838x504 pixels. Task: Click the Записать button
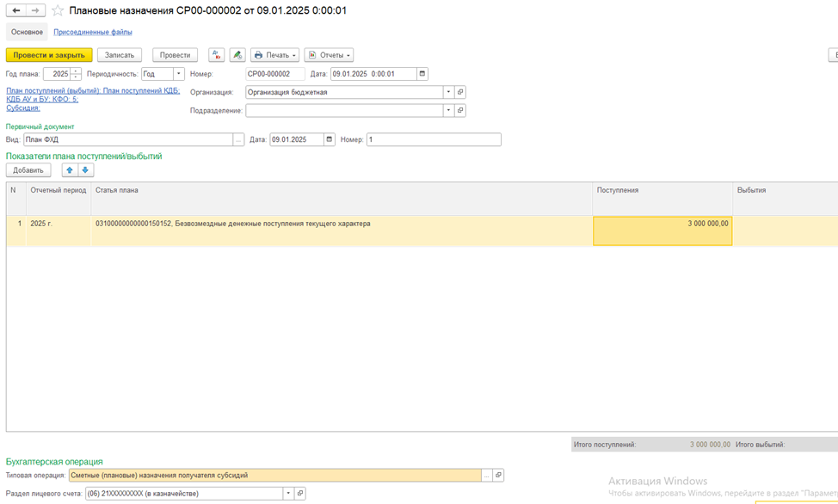pyautogui.click(x=120, y=55)
